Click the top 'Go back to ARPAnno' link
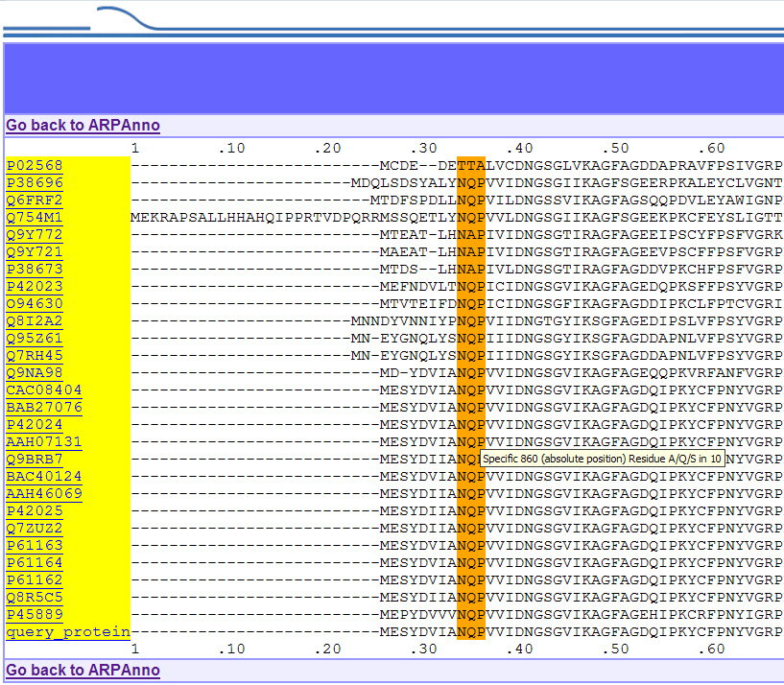The height and width of the screenshot is (685, 784). pyautogui.click(x=83, y=126)
